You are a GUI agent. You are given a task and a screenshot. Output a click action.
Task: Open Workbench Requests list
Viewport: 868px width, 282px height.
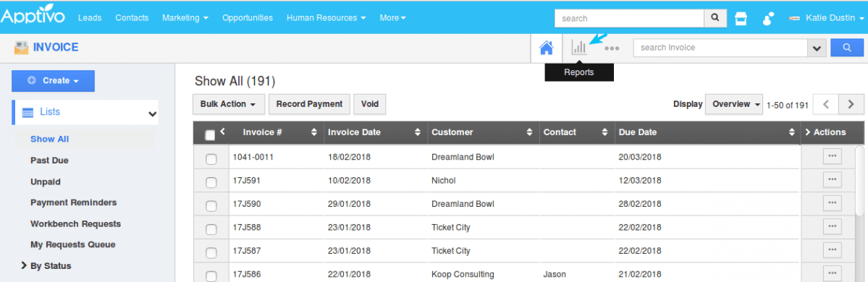76,224
